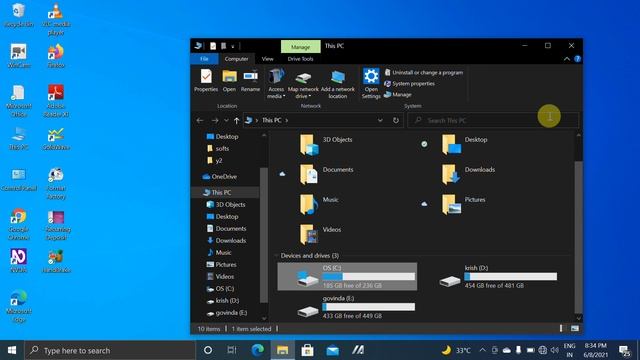
Task: Show hidden system tray icons
Action: (482, 350)
